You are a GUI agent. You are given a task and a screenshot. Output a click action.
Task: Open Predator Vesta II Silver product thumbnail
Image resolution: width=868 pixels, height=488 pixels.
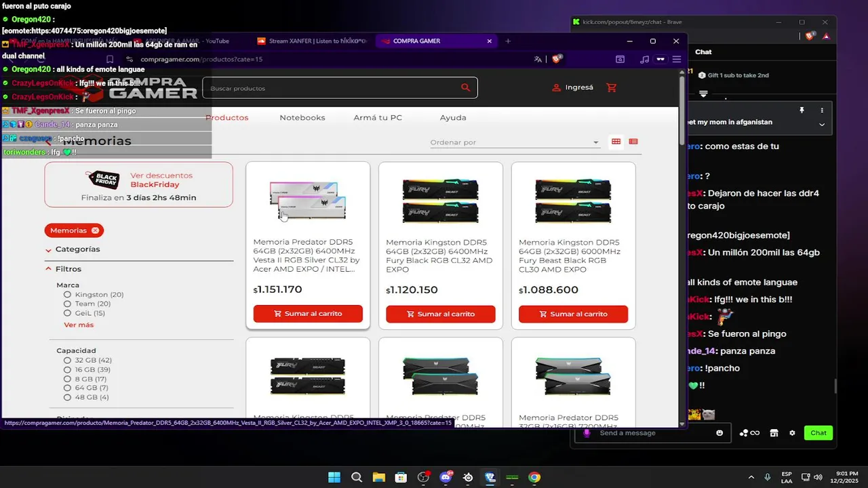coord(308,200)
